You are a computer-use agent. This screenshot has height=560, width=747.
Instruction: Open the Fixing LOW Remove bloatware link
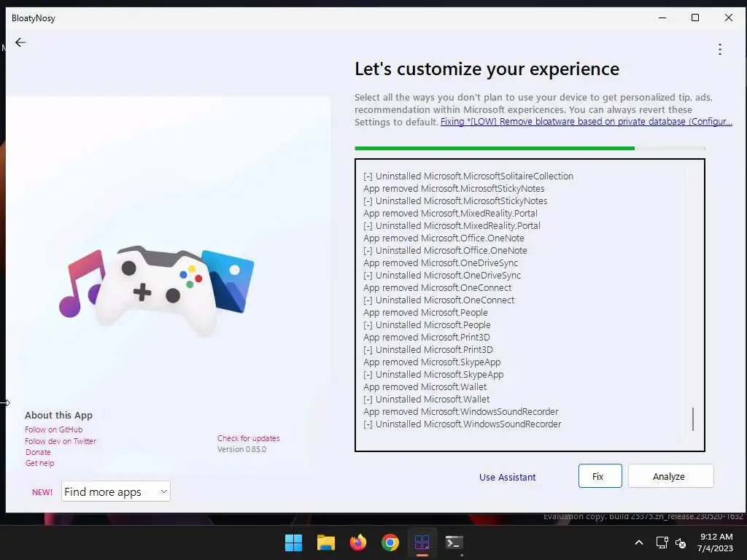coord(586,122)
